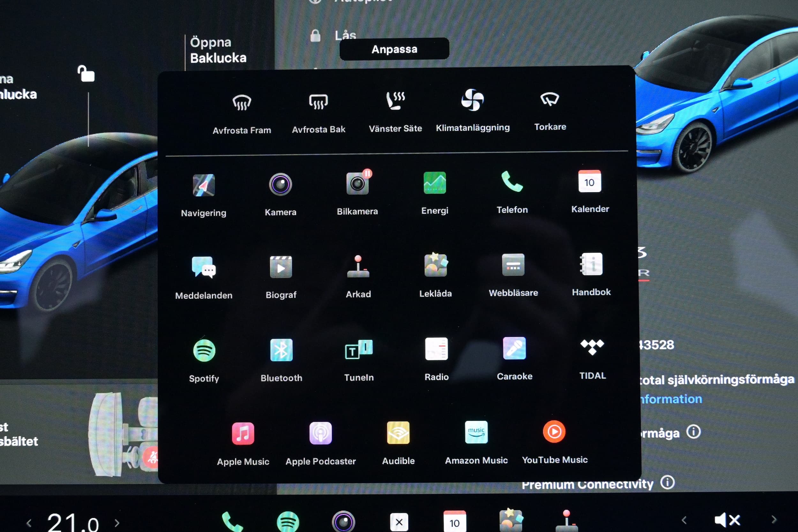Unmute audio using the speaker icon

(727, 520)
